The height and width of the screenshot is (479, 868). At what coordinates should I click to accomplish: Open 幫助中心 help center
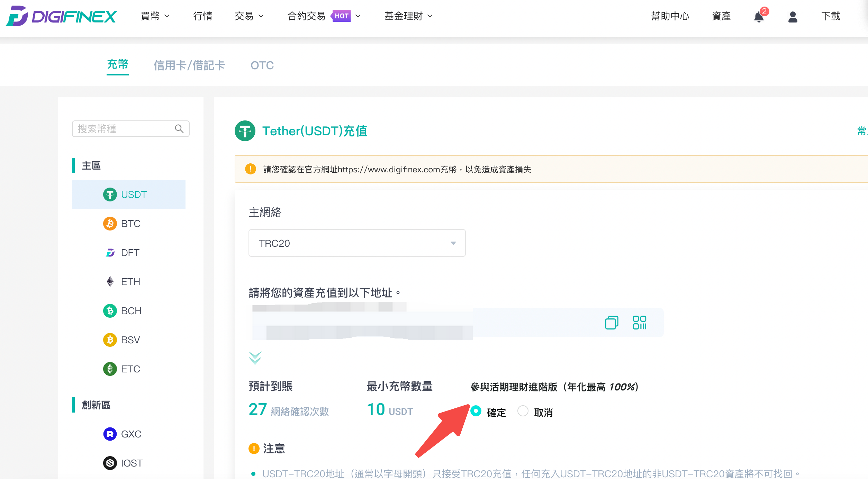670,16
